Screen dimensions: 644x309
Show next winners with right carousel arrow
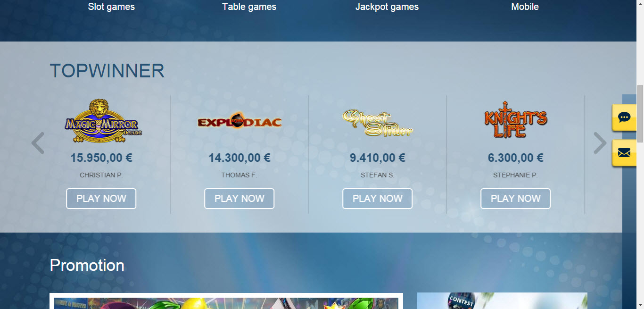[600, 143]
